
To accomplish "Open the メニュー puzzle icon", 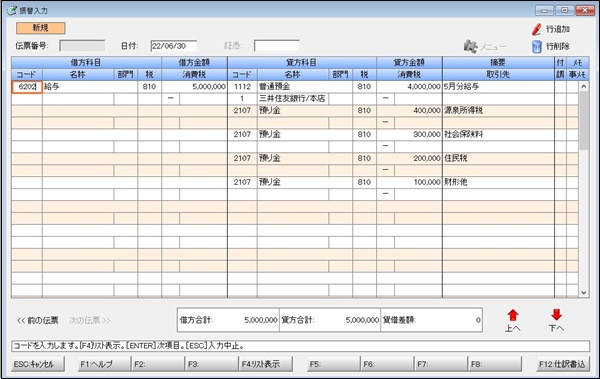I will (x=471, y=46).
